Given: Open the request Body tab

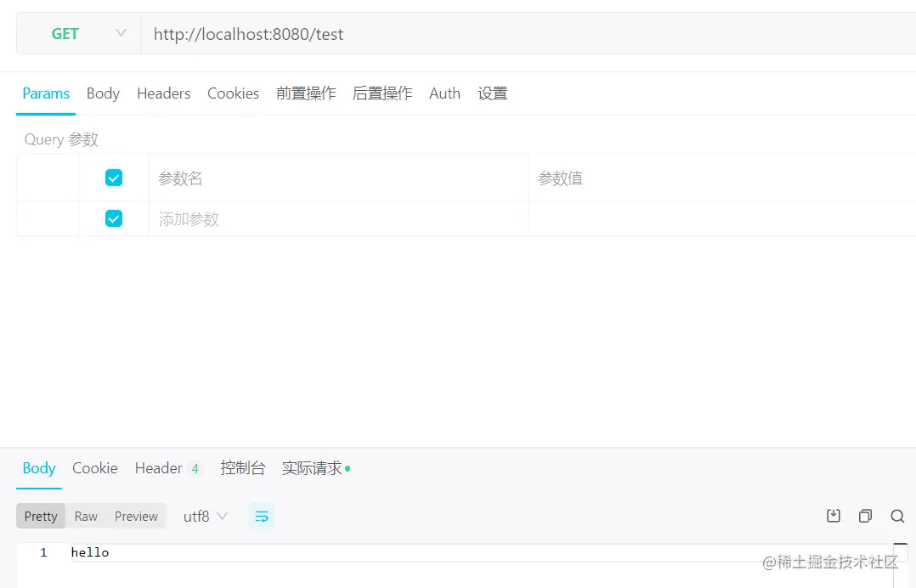Looking at the screenshot, I should click(103, 93).
